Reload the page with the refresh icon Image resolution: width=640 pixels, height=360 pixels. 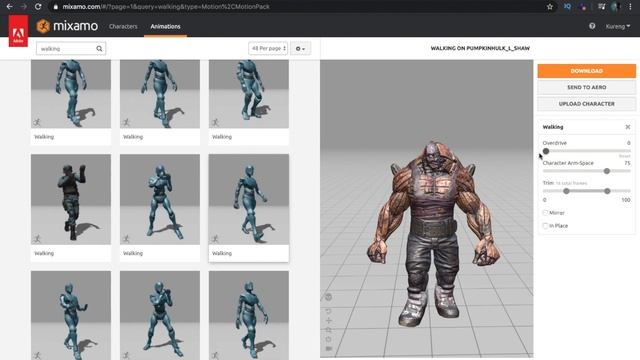pyautogui.click(x=38, y=7)
